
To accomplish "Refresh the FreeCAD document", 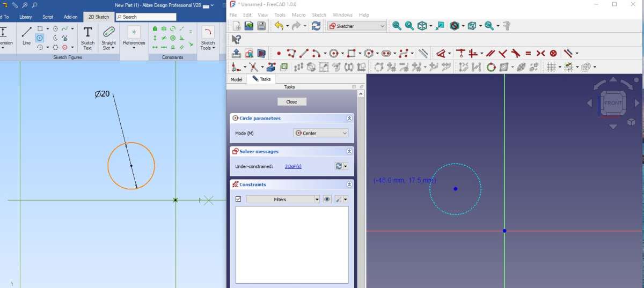I will pos(316,26).
